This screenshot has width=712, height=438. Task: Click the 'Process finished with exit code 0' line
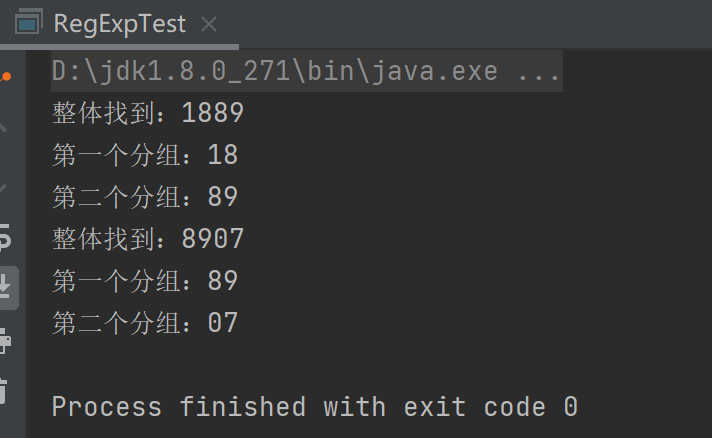click(314, 407)
